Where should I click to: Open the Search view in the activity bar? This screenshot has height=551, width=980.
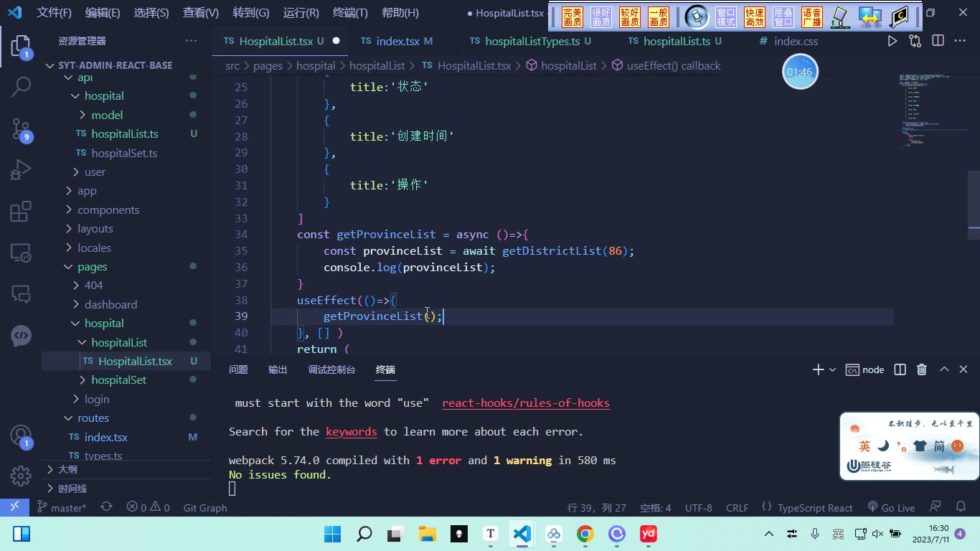coord(21,88)
